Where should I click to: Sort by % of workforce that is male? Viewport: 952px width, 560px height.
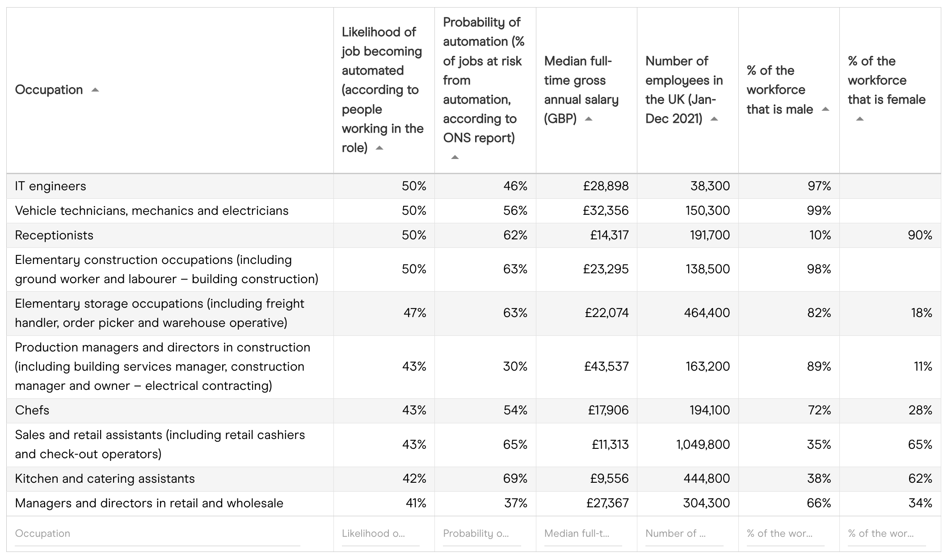pos(825,109)
